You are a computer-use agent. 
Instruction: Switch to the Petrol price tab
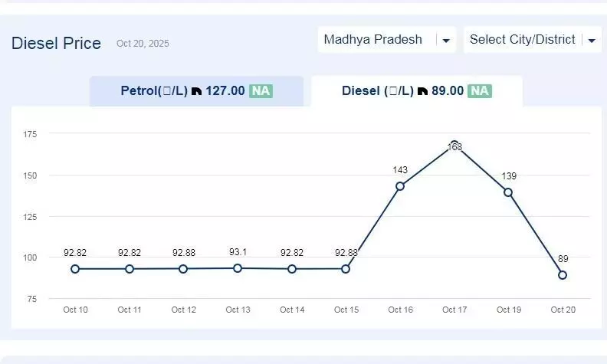(196, 91)
